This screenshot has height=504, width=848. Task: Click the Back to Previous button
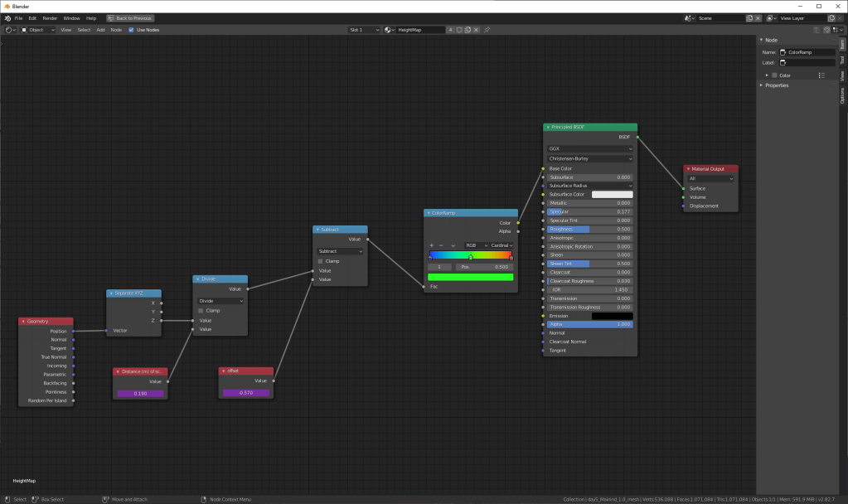coord(130,17)
